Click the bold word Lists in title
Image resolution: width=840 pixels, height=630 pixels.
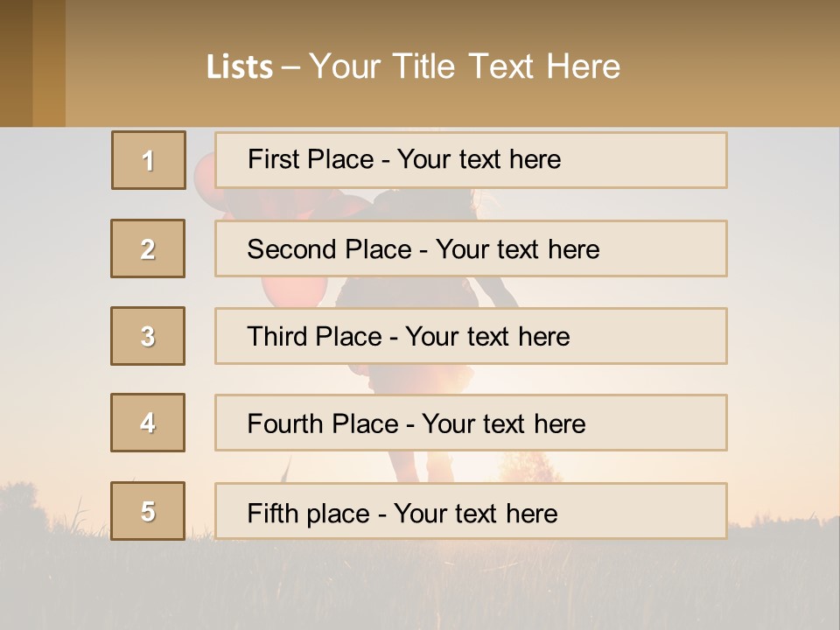tap(240, 67)
